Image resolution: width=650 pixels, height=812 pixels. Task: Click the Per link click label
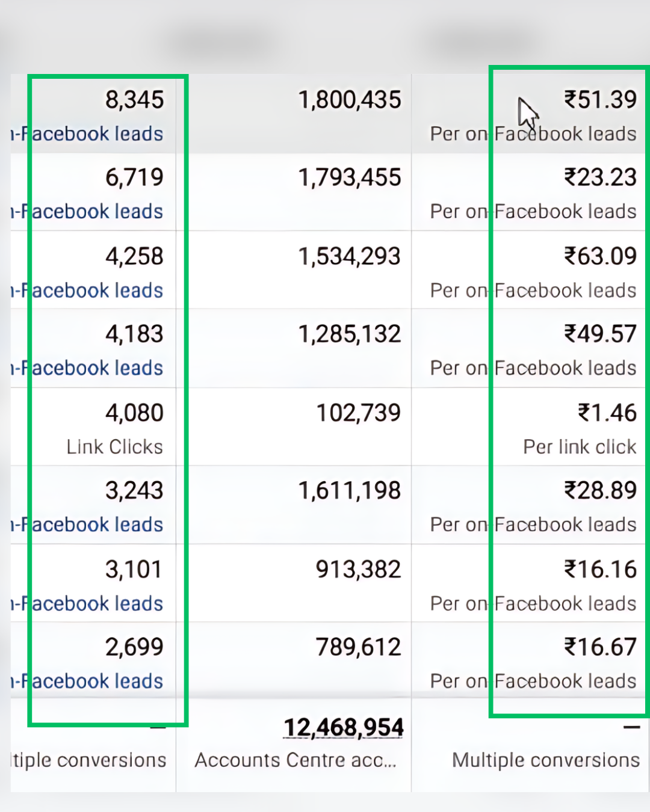pyautogui.click(x=580, y=446)
